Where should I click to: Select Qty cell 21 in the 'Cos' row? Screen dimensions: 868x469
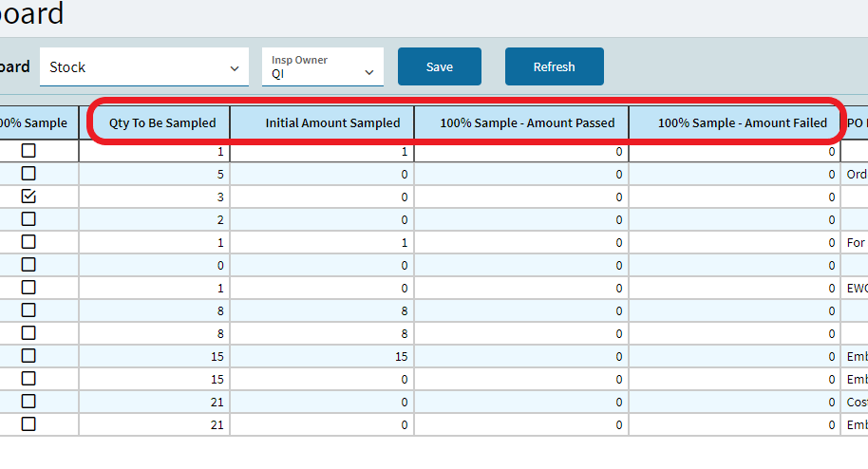tap(155, 402)
